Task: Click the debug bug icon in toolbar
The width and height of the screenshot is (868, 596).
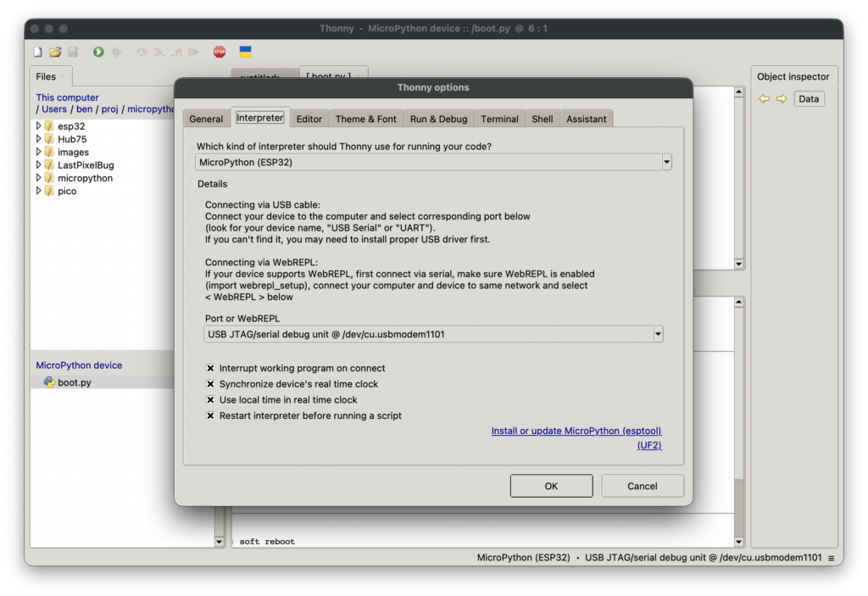Action: (x=116, y=53)
